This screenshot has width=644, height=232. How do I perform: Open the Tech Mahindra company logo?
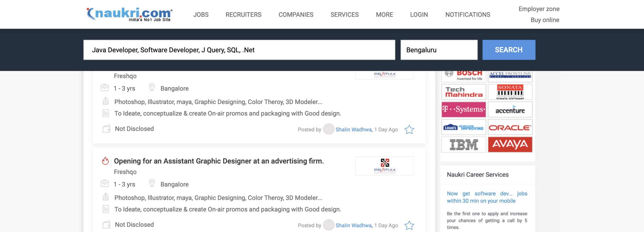(464, 92)
